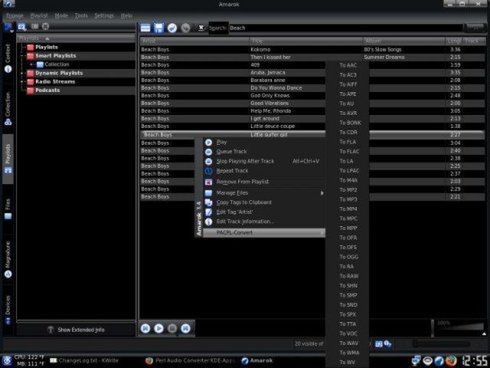
Task: Select Stop Playing After Track
Action: coord(264,161)
